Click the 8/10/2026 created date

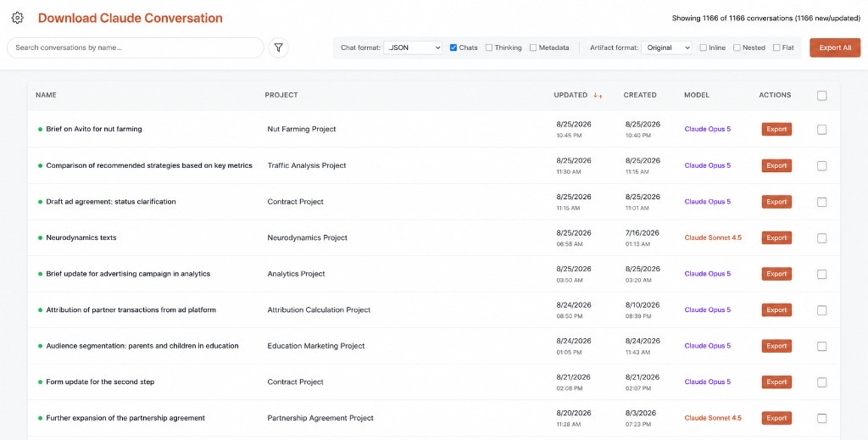(643, 305)
